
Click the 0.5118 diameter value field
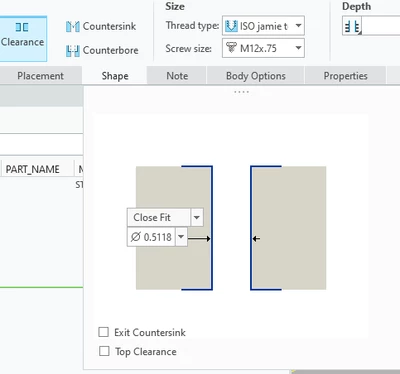[x=151, y=237]
